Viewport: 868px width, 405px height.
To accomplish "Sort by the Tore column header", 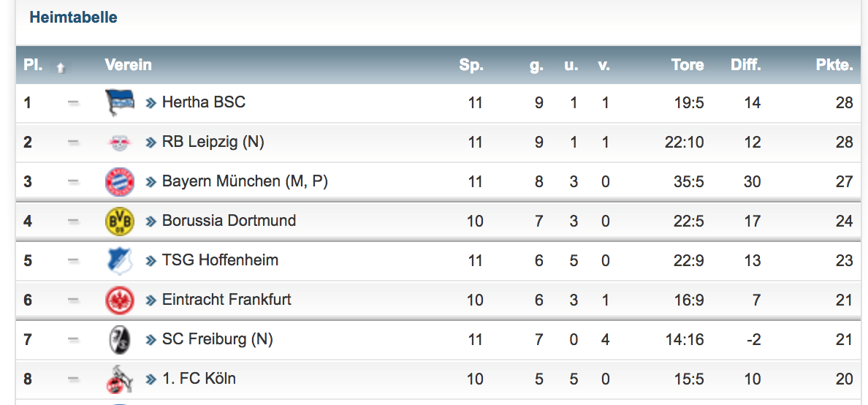I will [x=688, y=65].
